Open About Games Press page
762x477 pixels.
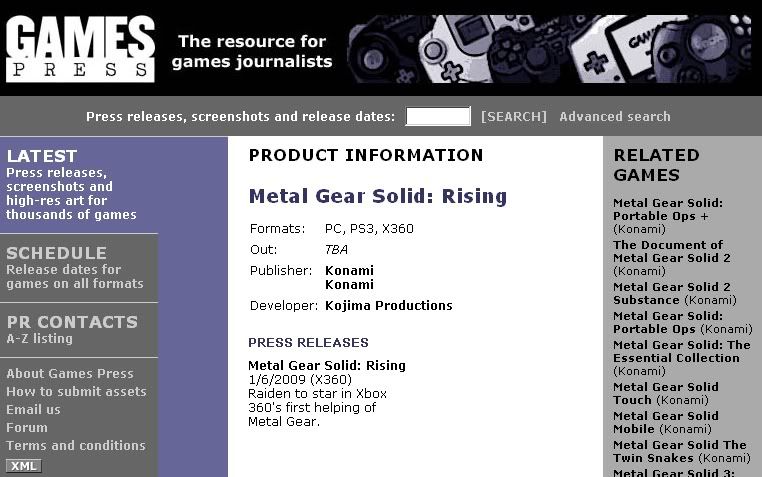[x=69, y=374]
